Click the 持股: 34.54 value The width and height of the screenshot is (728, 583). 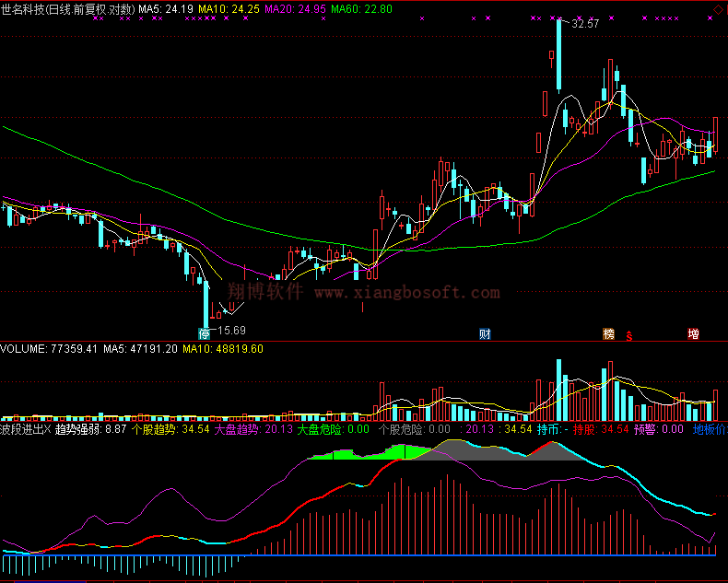(601, 429)
